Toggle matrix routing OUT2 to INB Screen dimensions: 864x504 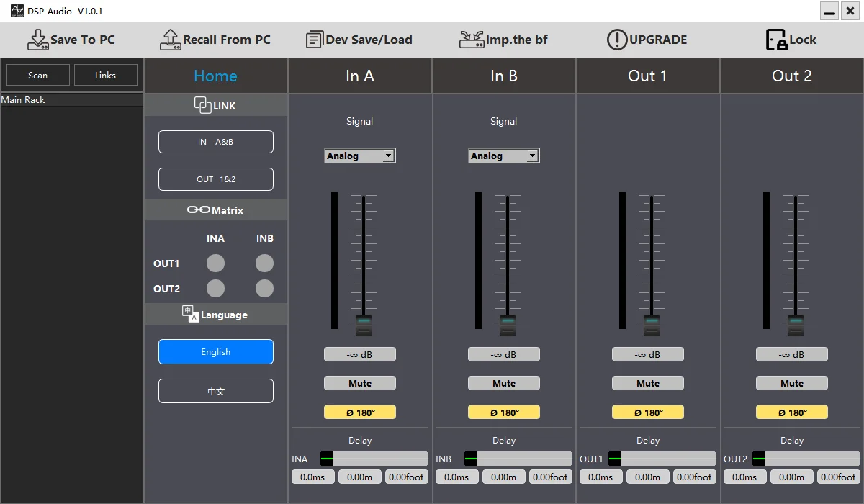click(x=264, y=289)
